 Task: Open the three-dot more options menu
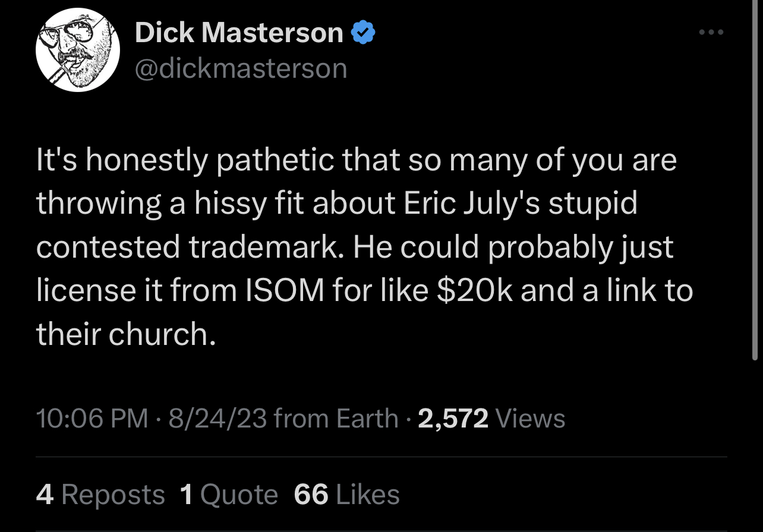711,33
